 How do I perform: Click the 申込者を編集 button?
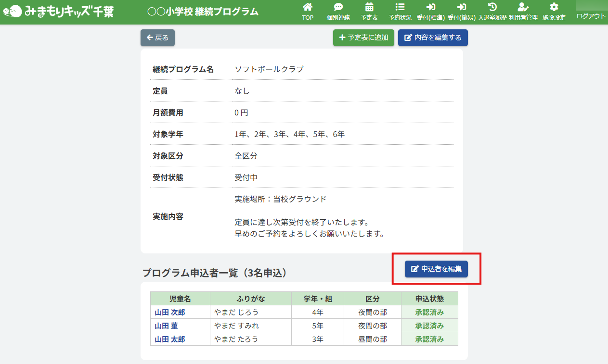click(436, 269)
